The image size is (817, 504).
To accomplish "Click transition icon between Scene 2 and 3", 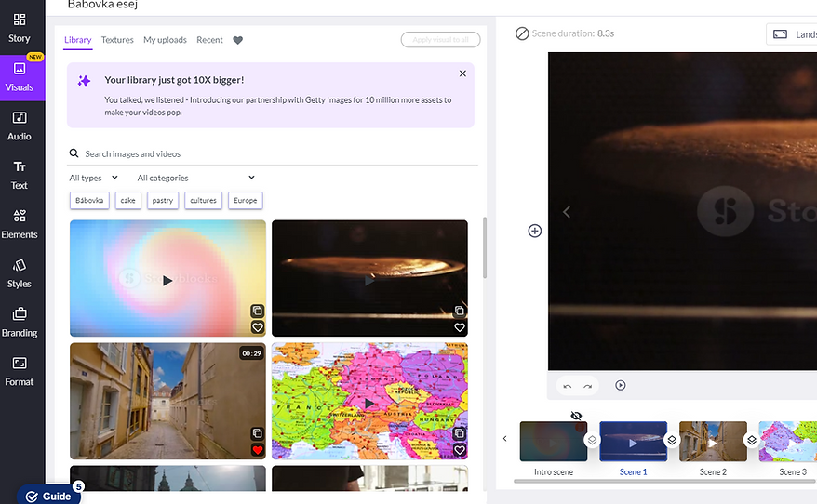I will (752, 441).
